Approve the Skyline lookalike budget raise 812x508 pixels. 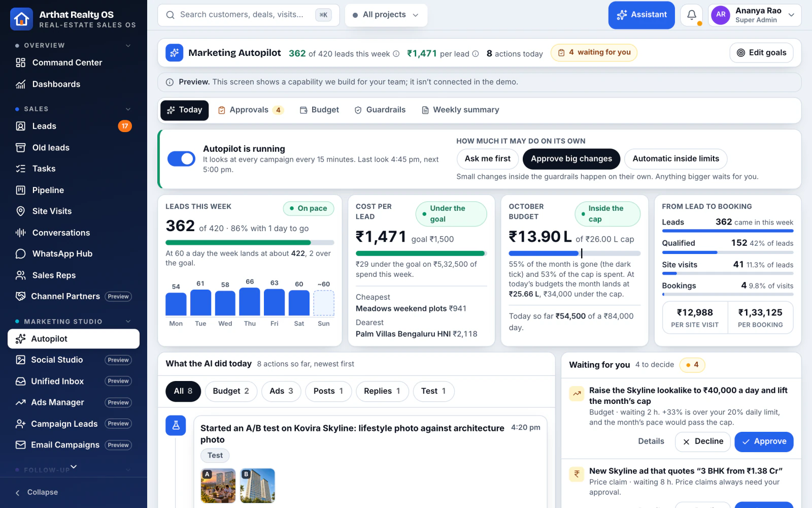[764, 442]
